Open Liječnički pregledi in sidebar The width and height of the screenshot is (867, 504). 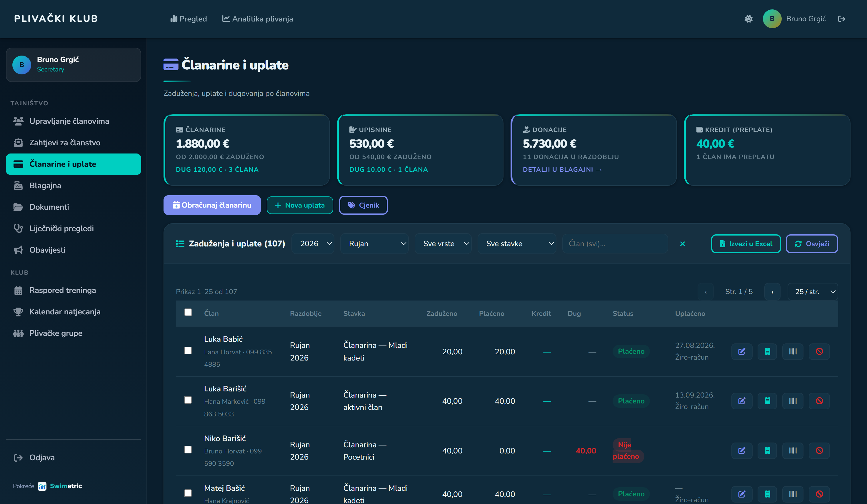73,228
